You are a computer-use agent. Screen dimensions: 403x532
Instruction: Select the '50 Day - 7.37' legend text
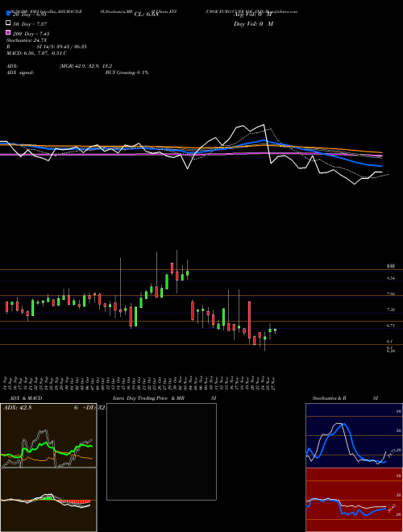[30, 23]
